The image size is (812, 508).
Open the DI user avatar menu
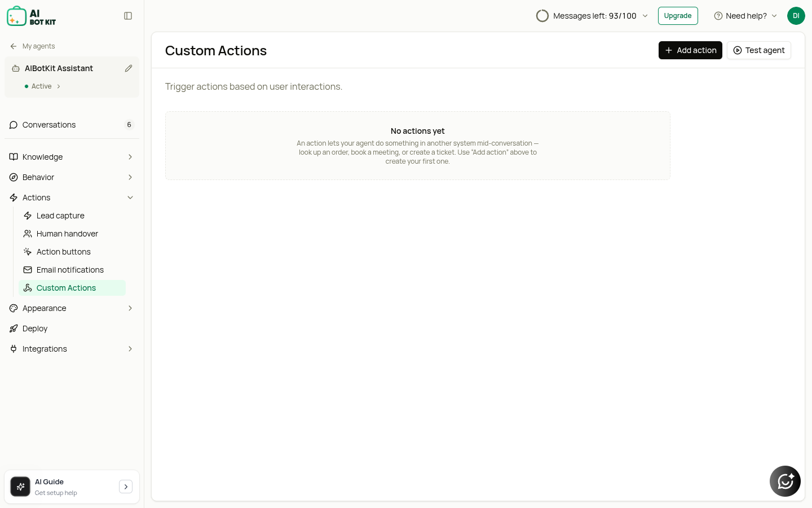click(796, 16)
